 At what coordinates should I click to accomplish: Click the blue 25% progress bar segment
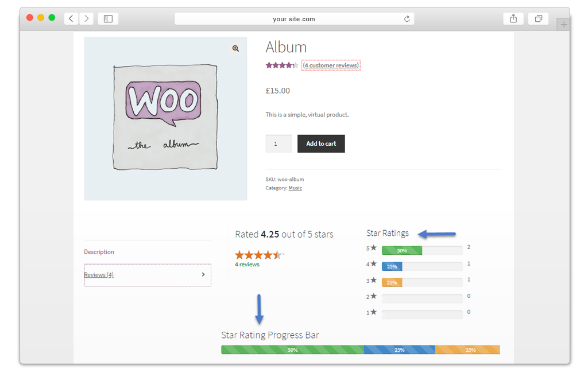coord(400,350)
